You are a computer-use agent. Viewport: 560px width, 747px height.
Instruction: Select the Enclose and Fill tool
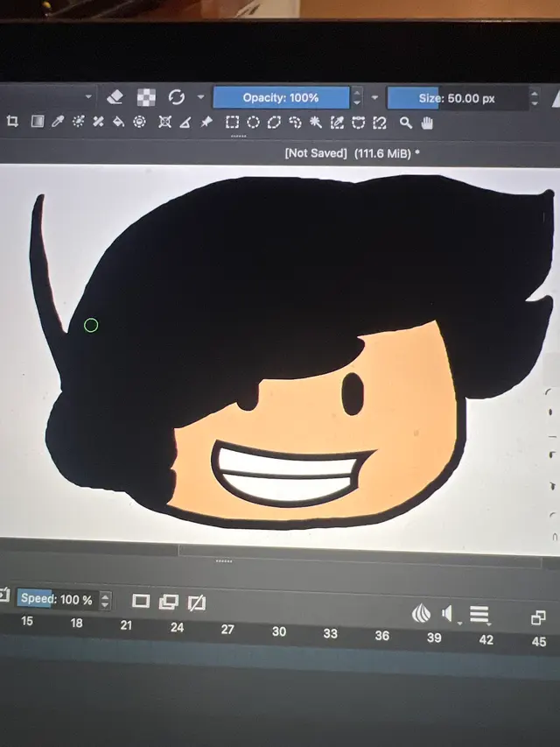click(x=139, y=122)
